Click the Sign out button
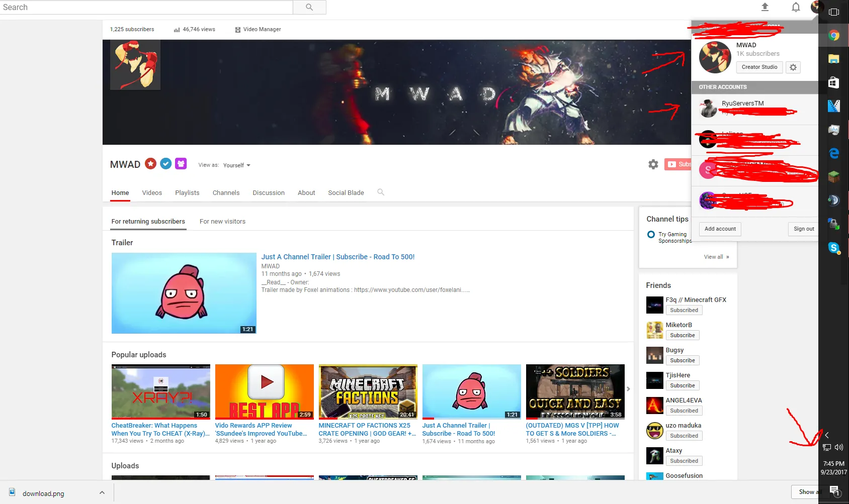The width and height of the screenshot is (849, 504). click(x=803, y=229)
